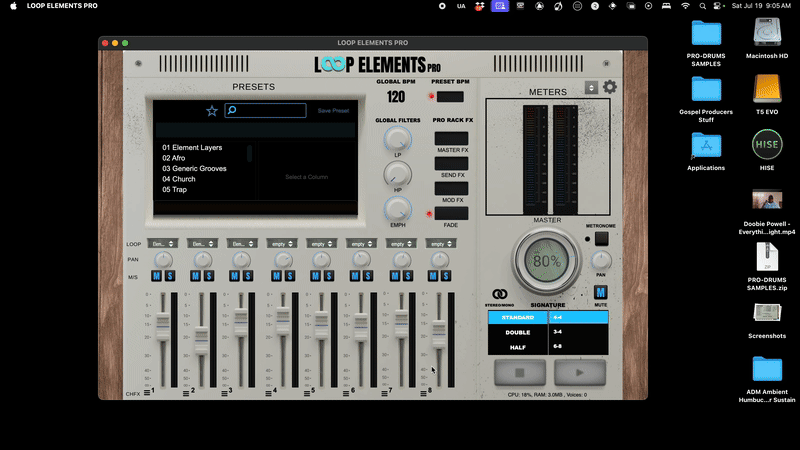Screen dimensions: 800x450
Task: Open loop dropdown for channel 3
Action: tap(242, 244)
